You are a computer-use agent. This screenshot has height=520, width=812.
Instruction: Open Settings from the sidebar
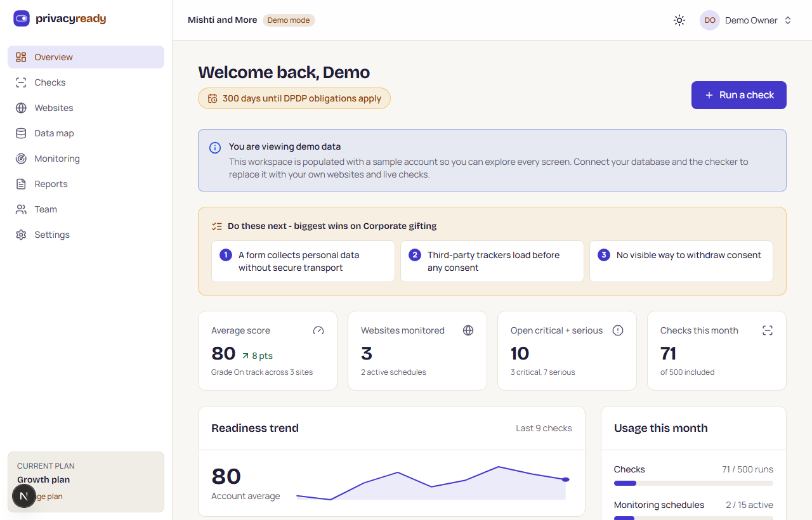pyautogui.click(x=86, y=235)
